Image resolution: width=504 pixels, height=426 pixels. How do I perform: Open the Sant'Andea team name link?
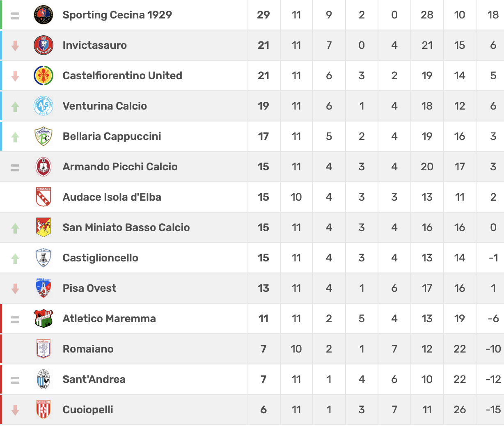(x=94, y=379)
